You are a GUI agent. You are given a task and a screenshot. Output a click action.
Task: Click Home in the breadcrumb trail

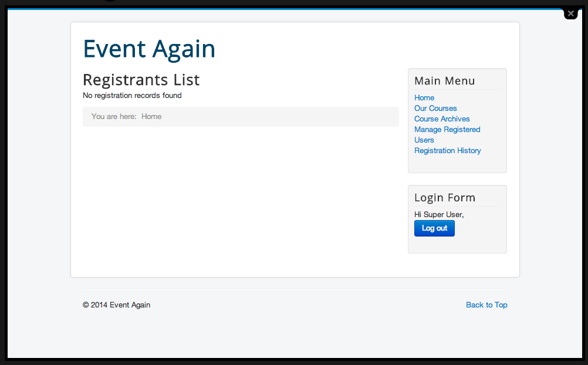(151, 117)
